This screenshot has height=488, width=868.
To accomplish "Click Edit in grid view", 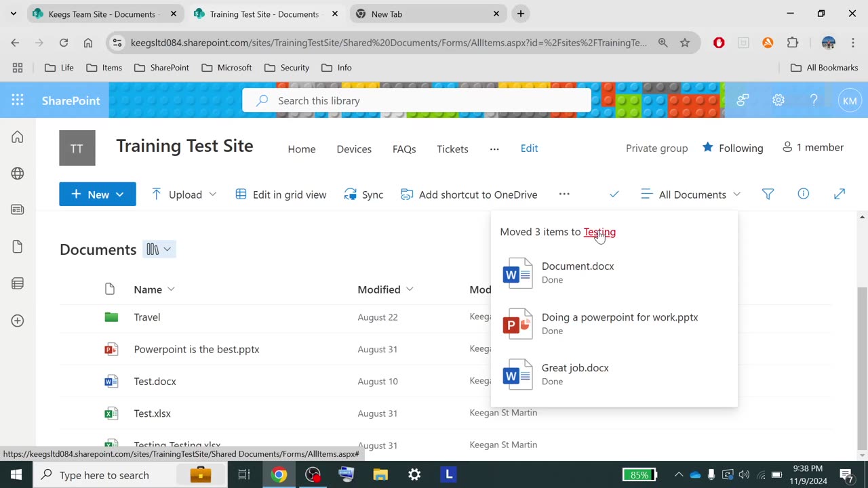I will click(281, 195).
